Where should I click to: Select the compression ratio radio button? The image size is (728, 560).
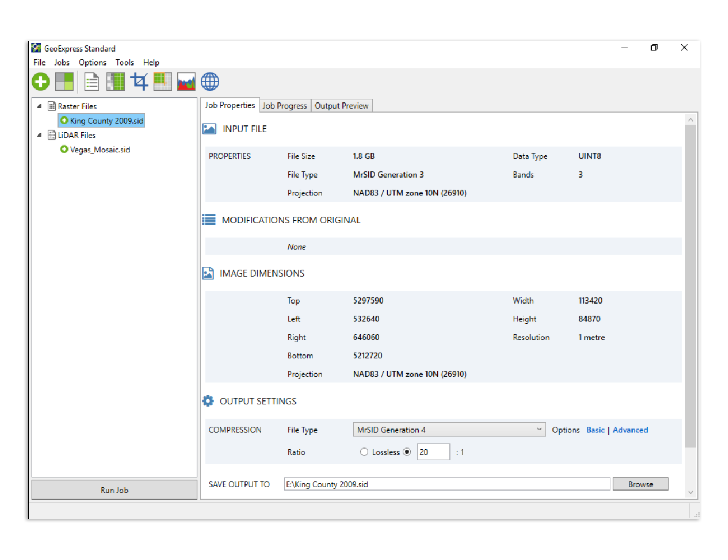click(x=407, y=452)
